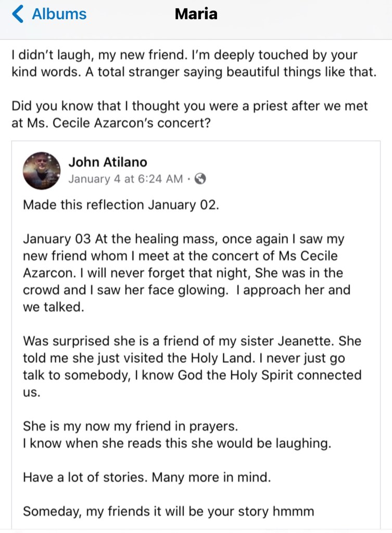Tap the back chevron arrow icon

point(18,14)
